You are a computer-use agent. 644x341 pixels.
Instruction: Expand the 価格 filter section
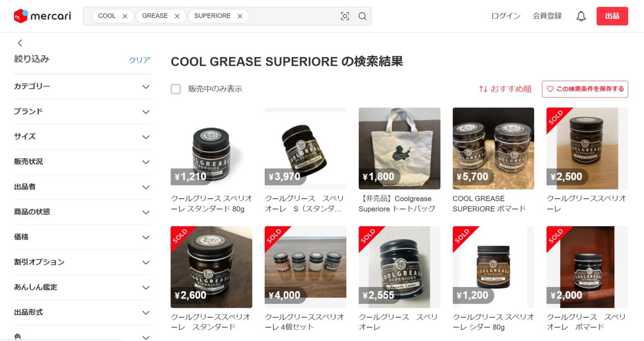point(82,237)
